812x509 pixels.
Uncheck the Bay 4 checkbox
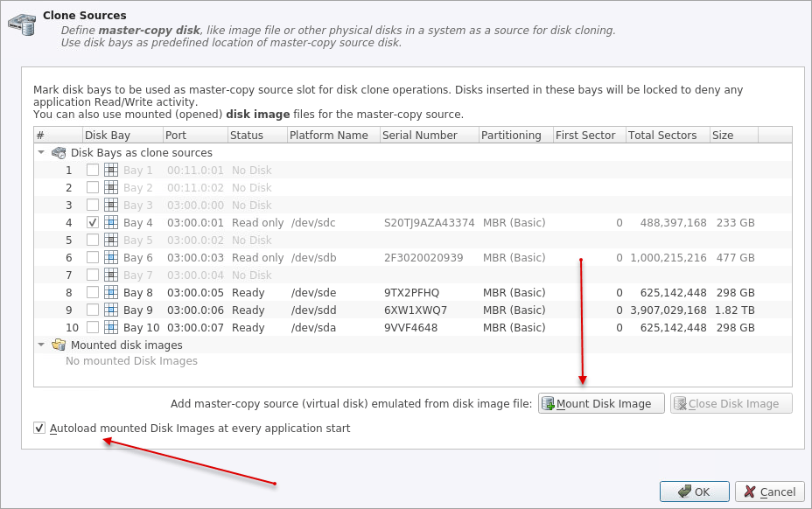93,223
